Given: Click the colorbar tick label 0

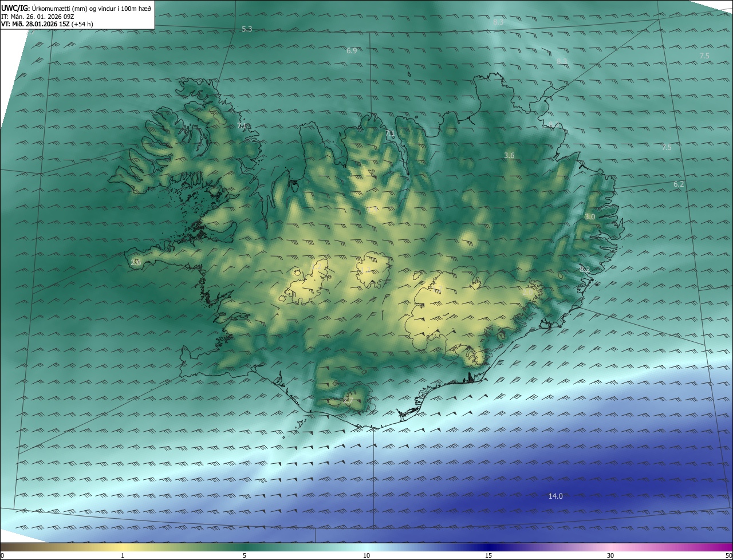Looking at the screenshot, I should tap(2, 555).
